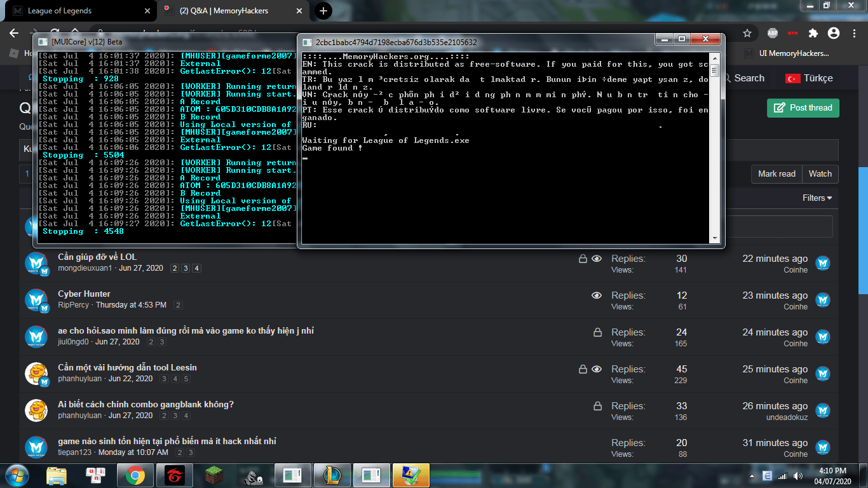Image resolution: width=868 pixels, height=488 pixels.
Task: Click the watched eye icon on Cyber Hunter thread
Action: 597,295
